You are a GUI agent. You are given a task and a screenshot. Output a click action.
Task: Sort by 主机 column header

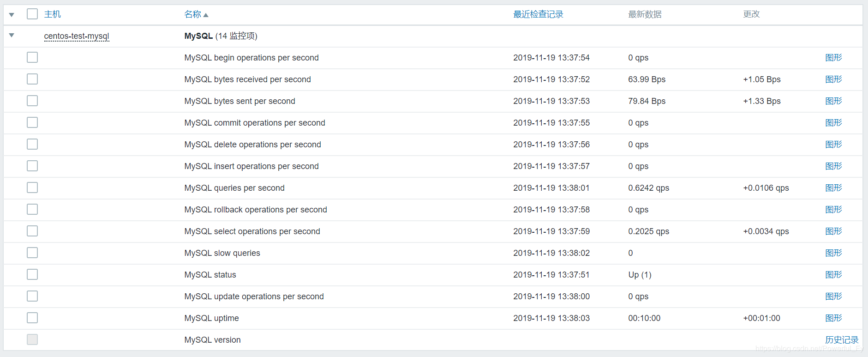click(x=53, y=14)
